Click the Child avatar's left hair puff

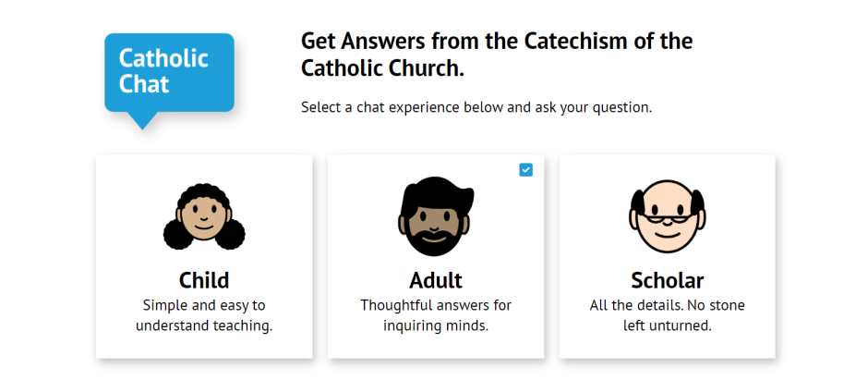[178, 234]
